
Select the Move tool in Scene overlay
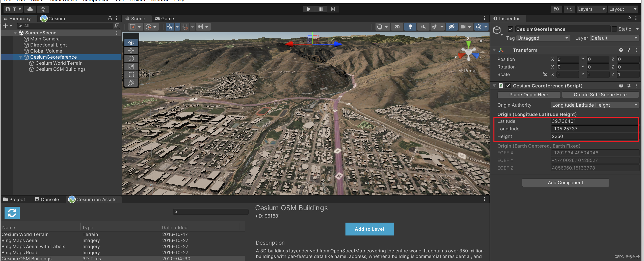pyautogui.click(x=131, y=51)
